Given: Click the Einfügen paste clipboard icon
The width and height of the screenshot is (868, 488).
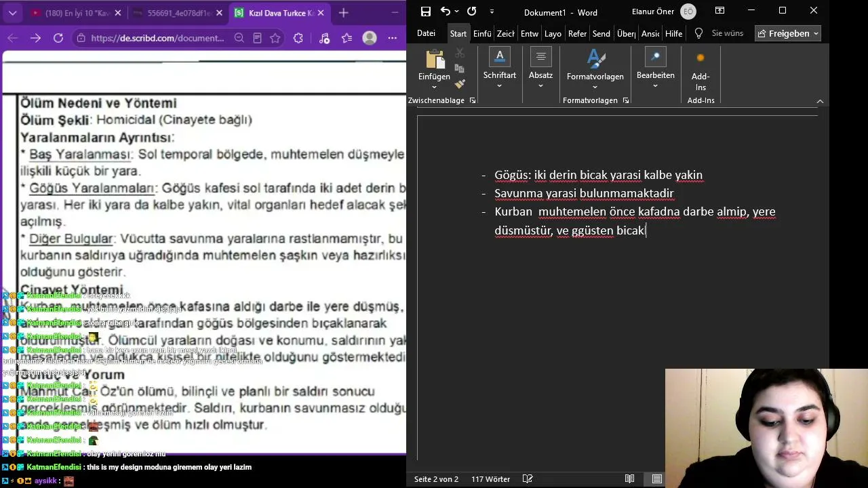Looking at the screenshot, I should click(435, 60).
